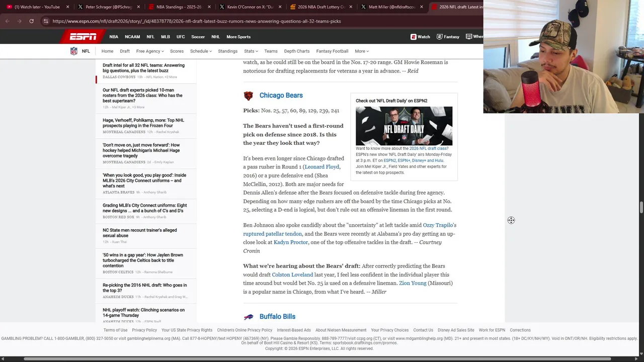The width and height of the screenshot is (644, 362).
Task: Open NBA in ESPN top menu
Action: (x=114, y=37)
